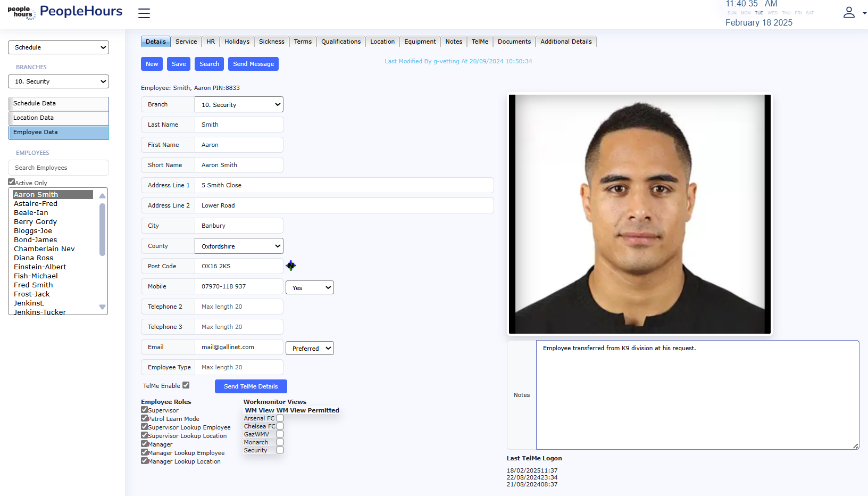This screenshot has height=496, width=868.
Task: Click the employee photo thumbnail
Action: coord(639,214)
